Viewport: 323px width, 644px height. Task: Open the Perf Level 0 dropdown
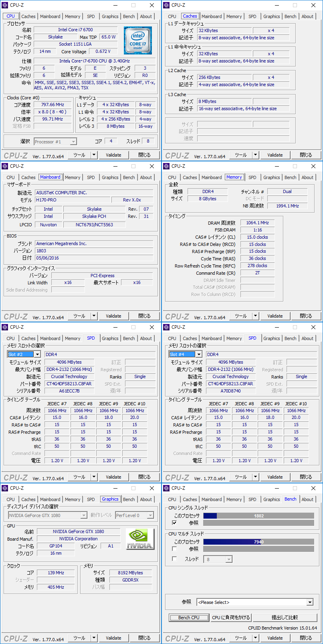(151, 515)
